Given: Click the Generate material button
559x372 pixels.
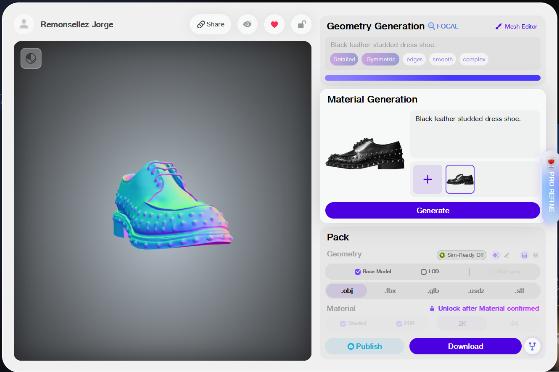Looking at the screenshot, I should pos(432,210).
